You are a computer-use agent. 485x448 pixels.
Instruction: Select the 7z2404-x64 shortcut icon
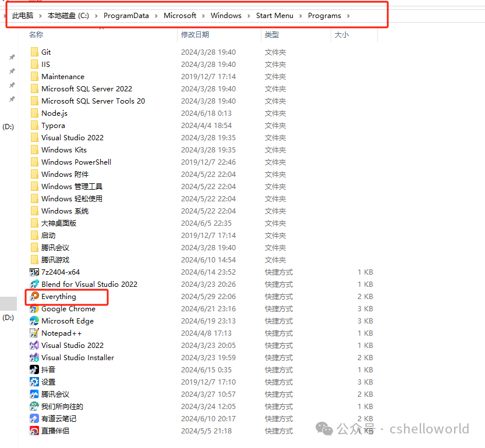(34, 272)
